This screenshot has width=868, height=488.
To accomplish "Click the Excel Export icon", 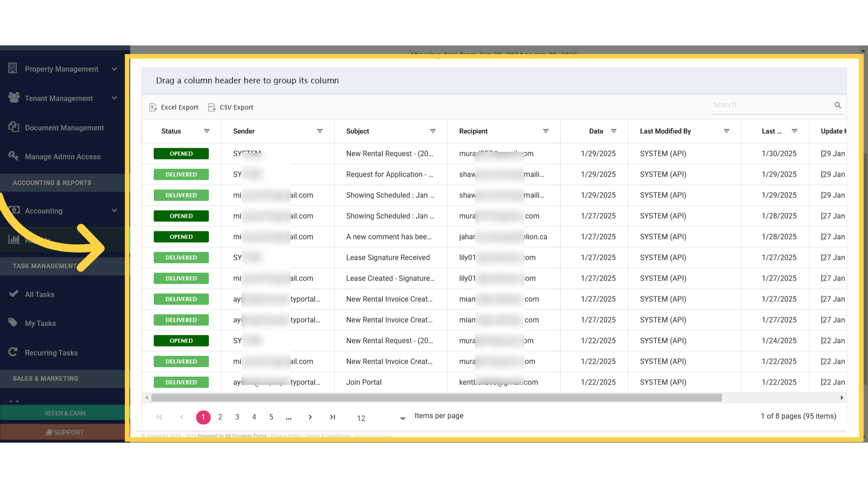I will click(153, 107).
